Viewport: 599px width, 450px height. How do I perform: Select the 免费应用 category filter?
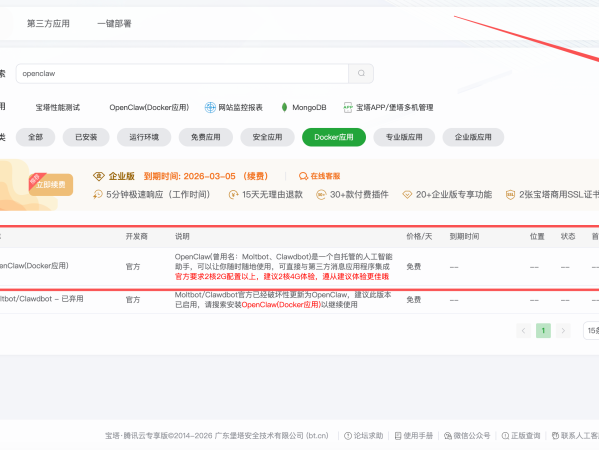[206, 137]
